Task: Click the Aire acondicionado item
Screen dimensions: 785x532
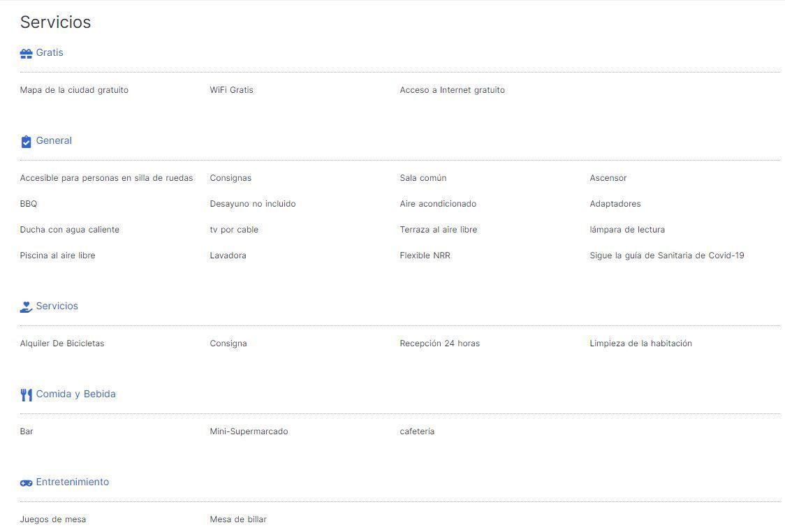Action: point(438,204)
